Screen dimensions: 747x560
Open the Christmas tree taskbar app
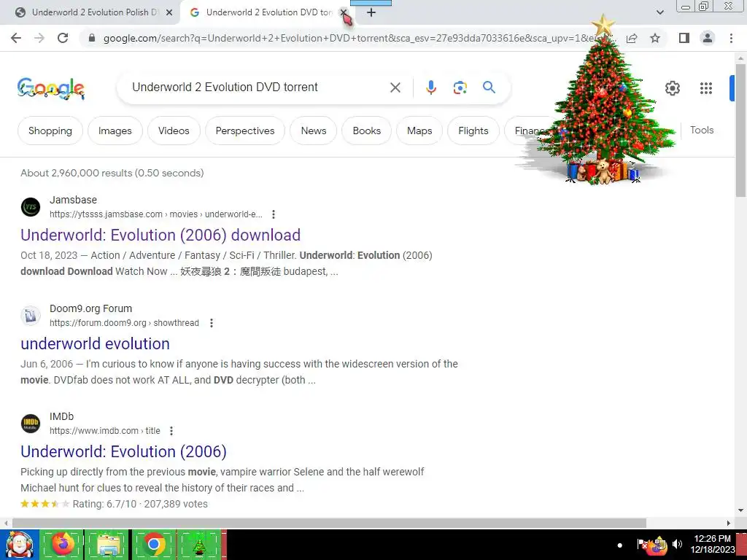tap(200, 545)
